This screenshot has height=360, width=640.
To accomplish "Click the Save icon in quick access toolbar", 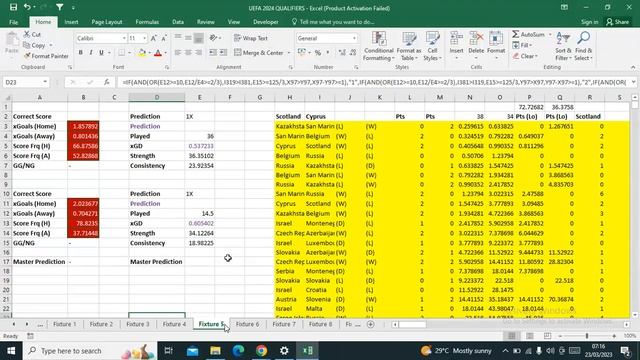I will point(13,7).
